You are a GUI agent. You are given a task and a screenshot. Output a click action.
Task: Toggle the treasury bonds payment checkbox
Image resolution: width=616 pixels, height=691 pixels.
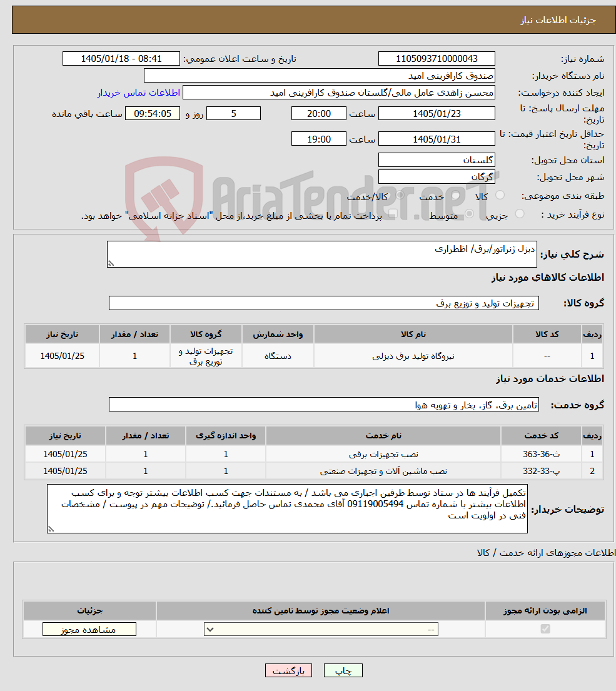click(x=393, y=214)
